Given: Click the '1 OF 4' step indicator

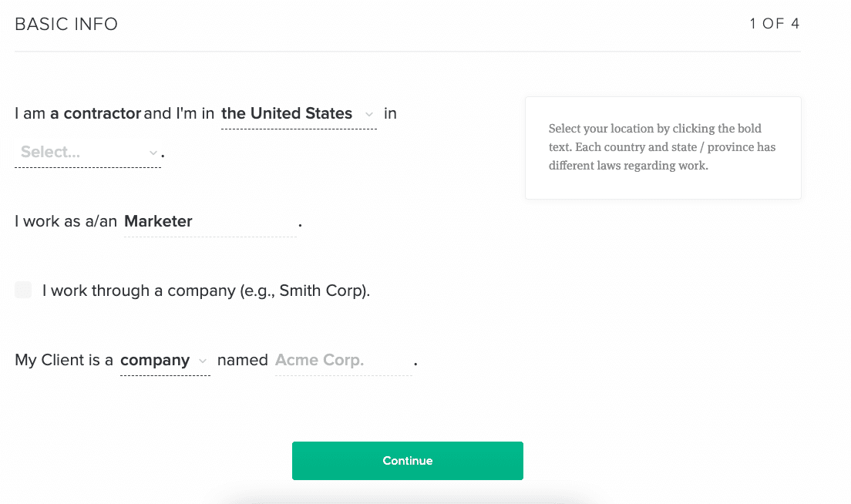Looking at the screenshot, I should (x=773, y=23).
